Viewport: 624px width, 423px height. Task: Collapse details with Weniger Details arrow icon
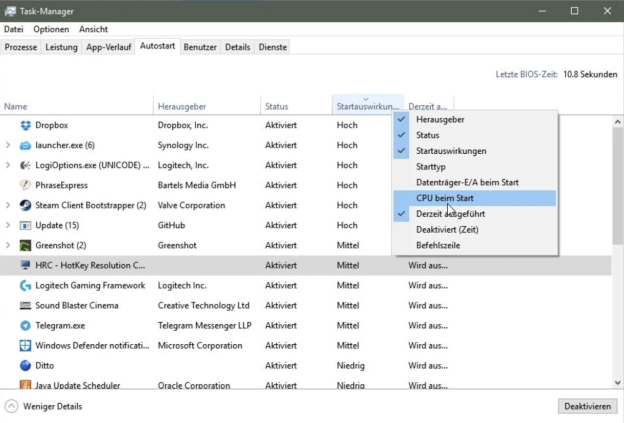pos(12,406)
